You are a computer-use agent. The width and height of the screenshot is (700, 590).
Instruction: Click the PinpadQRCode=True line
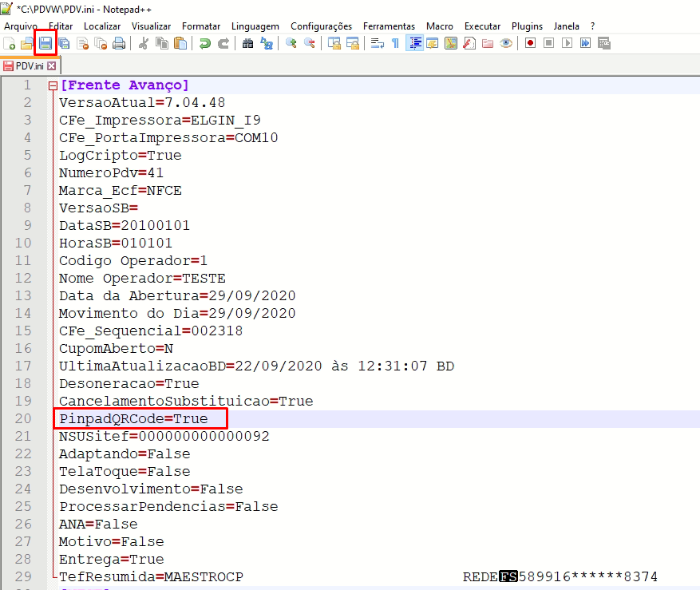[133, 419]
